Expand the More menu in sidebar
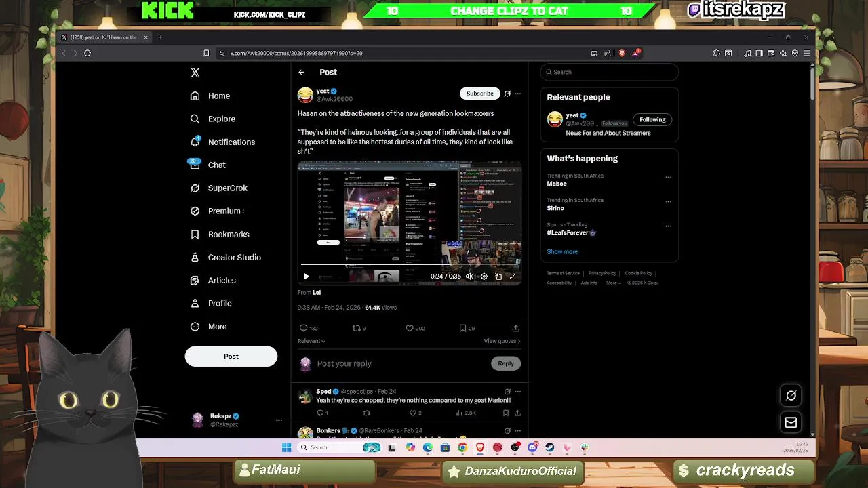Image resolution: width=868 pixels, height=488 pixels. coord(208,327)
